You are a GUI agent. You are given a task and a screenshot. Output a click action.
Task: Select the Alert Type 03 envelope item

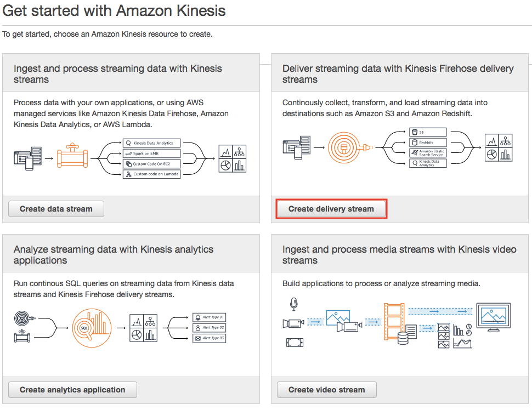[x=209, y=338]
